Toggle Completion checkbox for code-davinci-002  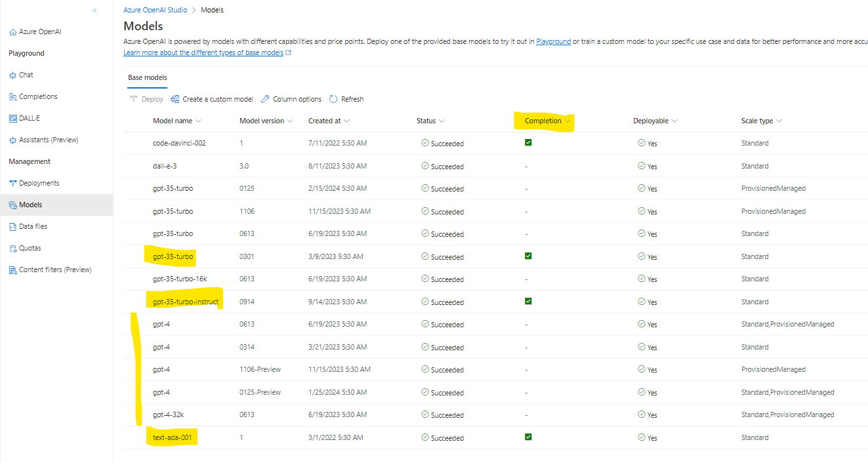point(528,142)
